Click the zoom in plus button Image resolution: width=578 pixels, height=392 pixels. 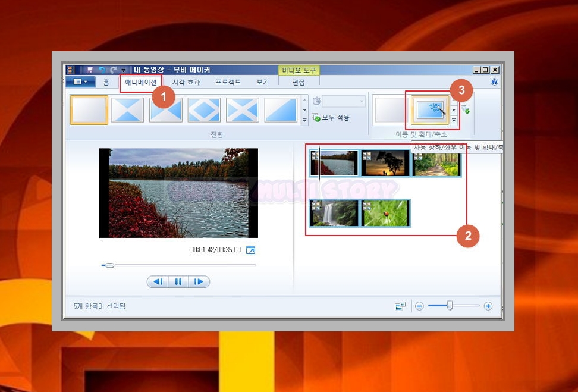(x=488, y=306)
